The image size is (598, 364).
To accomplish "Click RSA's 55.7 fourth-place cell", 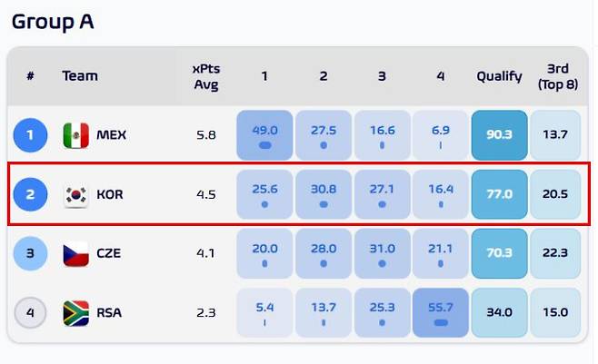I will [441, 313].
